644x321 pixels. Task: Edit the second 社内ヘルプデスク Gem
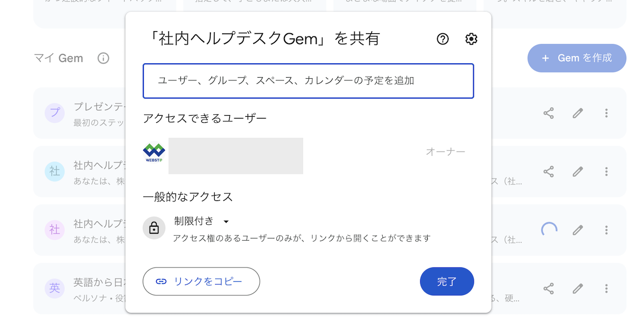(x=577, y=230)
